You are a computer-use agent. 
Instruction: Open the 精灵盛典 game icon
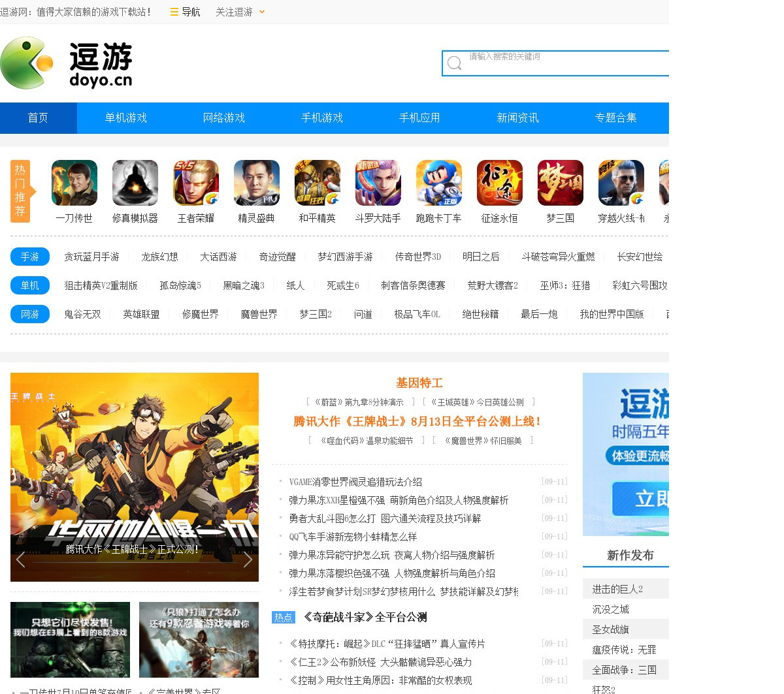pos(257,183)
